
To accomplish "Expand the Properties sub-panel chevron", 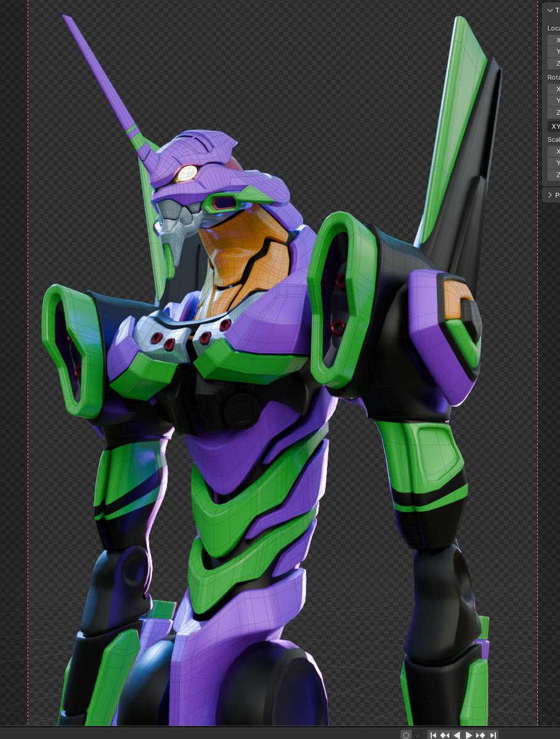I will (550, 195).
